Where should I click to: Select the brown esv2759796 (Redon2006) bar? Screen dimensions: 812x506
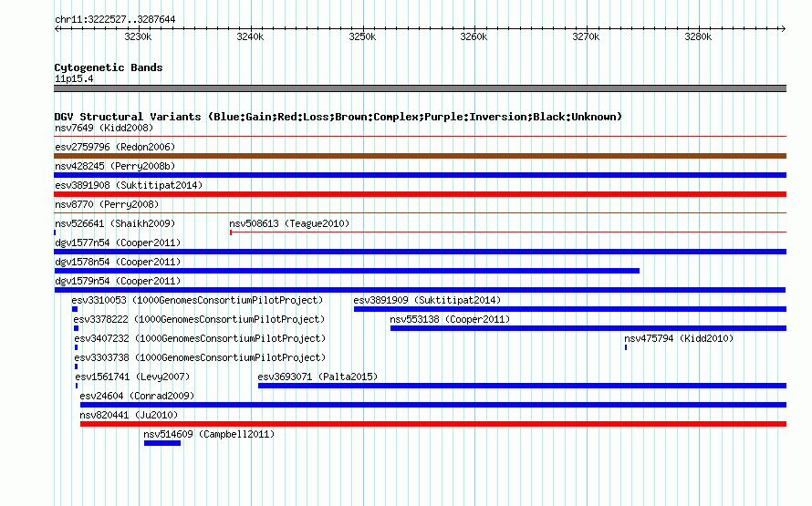pos(420,156)
